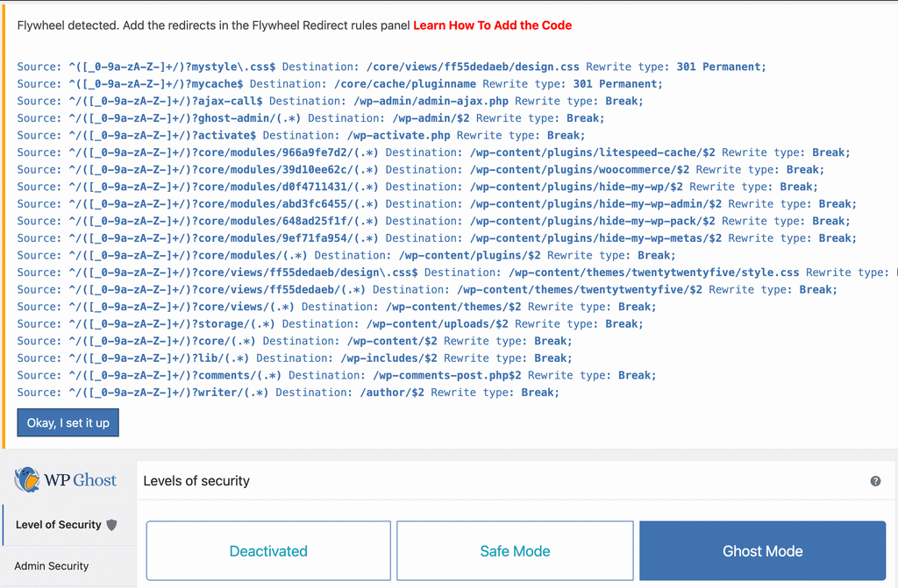
Task: Click the twentytwentyfive/style.css rule line
Action: tap(457, 273)
